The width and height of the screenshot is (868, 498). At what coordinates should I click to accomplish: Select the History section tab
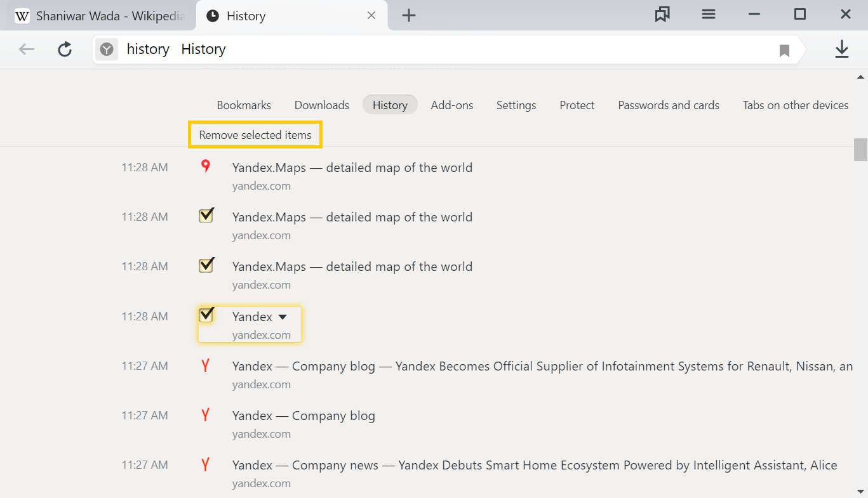coord(390,105)
